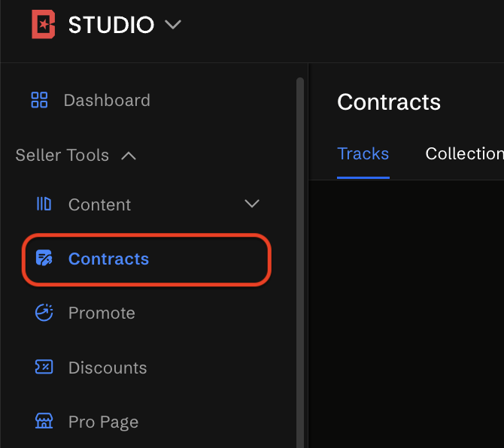
Task: Open the Content menu label
Action: (x=99, y=204)
